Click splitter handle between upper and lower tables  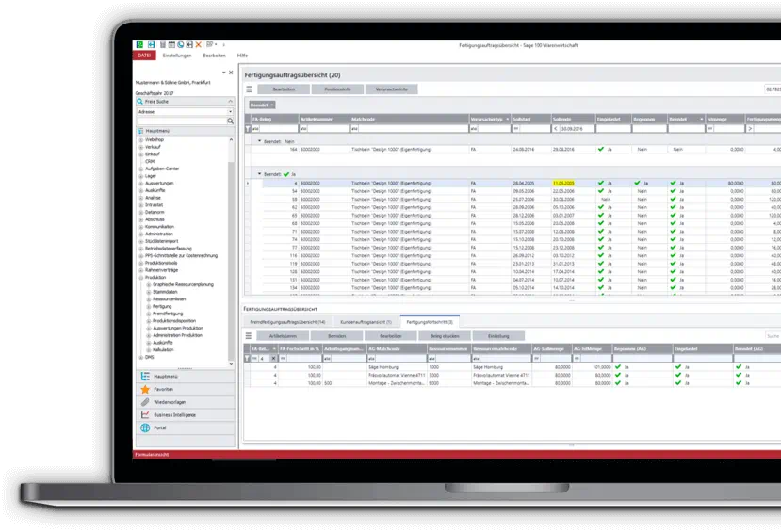(x=571, y=300)
